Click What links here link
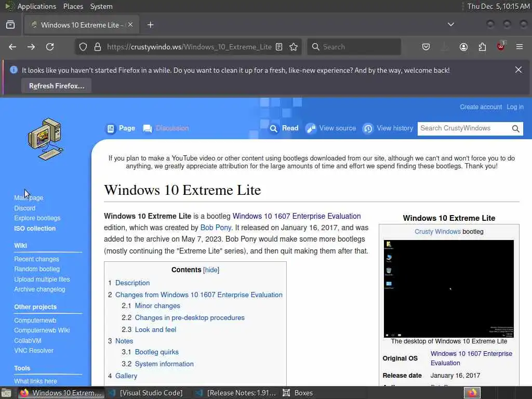The height and width of the screenshot is (399, 532). coord(36,381)
